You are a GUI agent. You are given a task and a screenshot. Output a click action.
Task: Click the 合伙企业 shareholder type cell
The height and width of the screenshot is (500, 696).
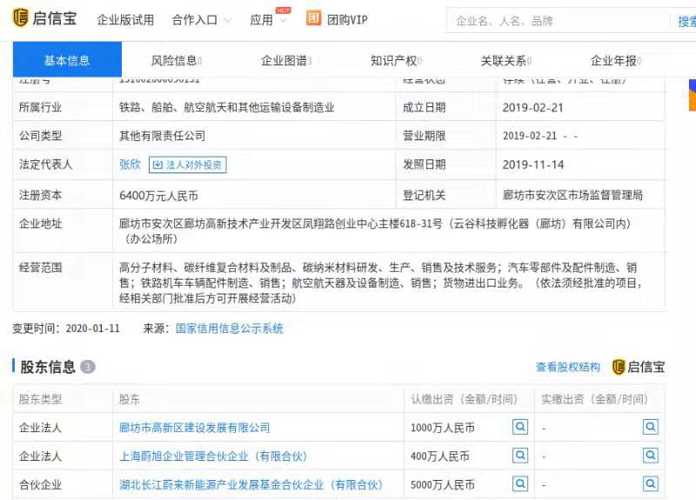pyautogui.click(x=40, y=484)
